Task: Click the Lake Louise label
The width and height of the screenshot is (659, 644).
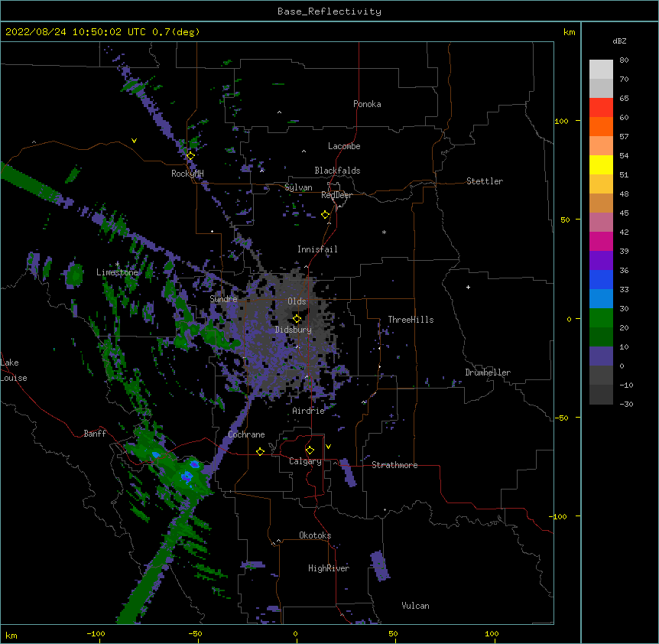Action: 14,370
